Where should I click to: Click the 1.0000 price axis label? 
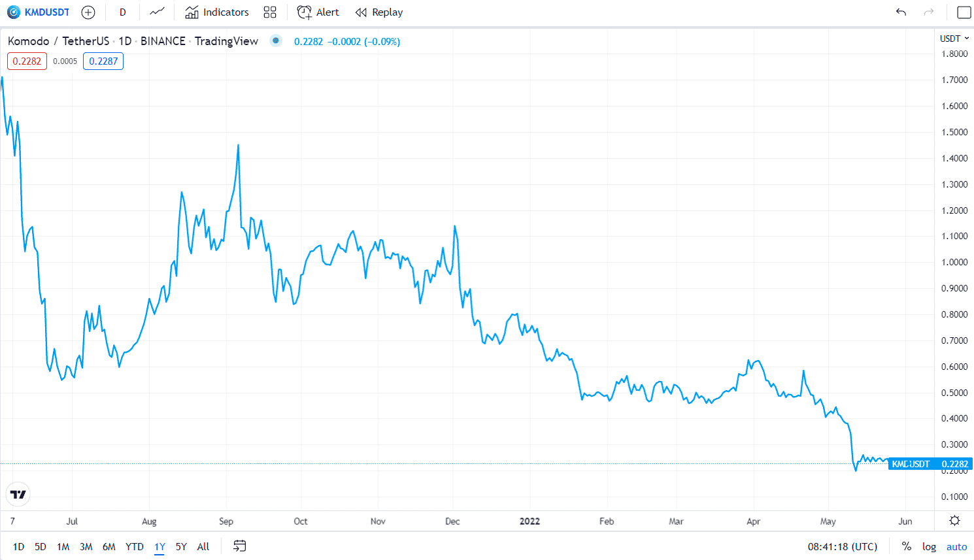click(954, 262)
